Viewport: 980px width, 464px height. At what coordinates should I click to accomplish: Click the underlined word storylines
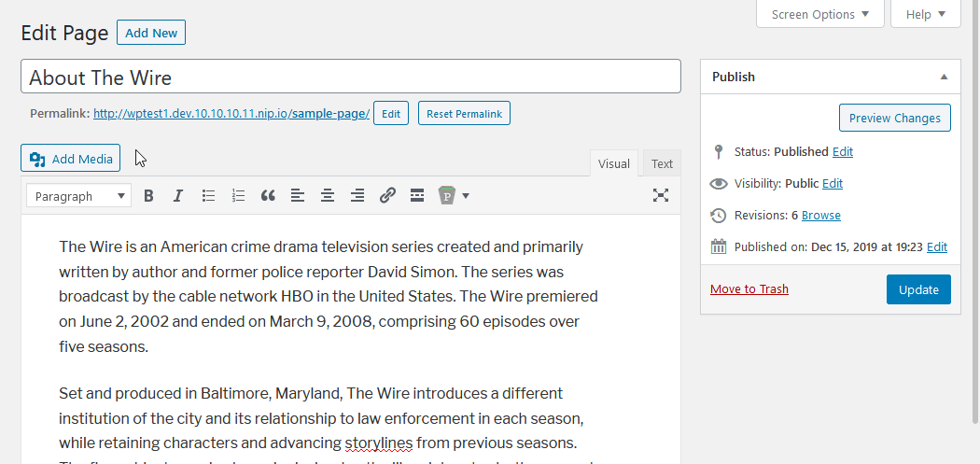(x=379, y=443)
